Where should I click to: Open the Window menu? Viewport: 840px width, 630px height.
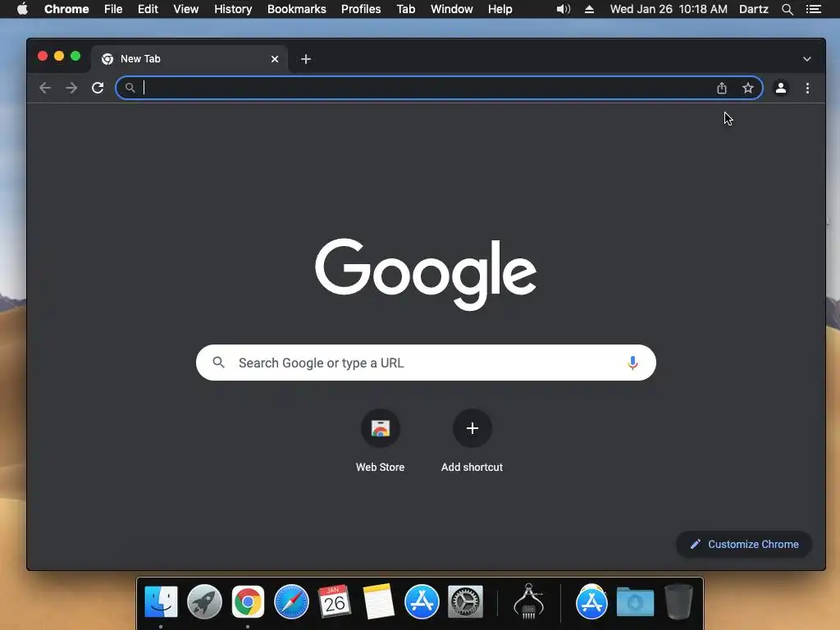tap(452, 9)
